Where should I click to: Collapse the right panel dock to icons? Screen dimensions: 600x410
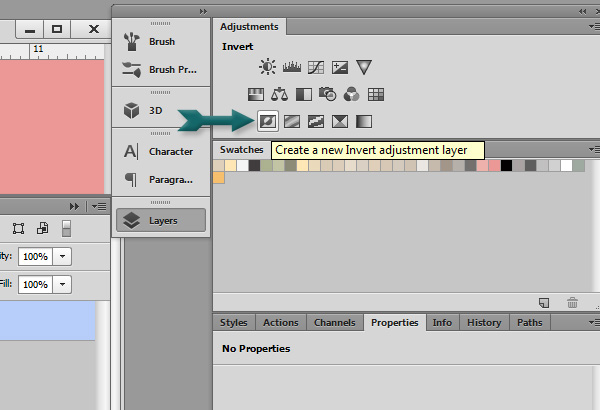click(582, 11)
